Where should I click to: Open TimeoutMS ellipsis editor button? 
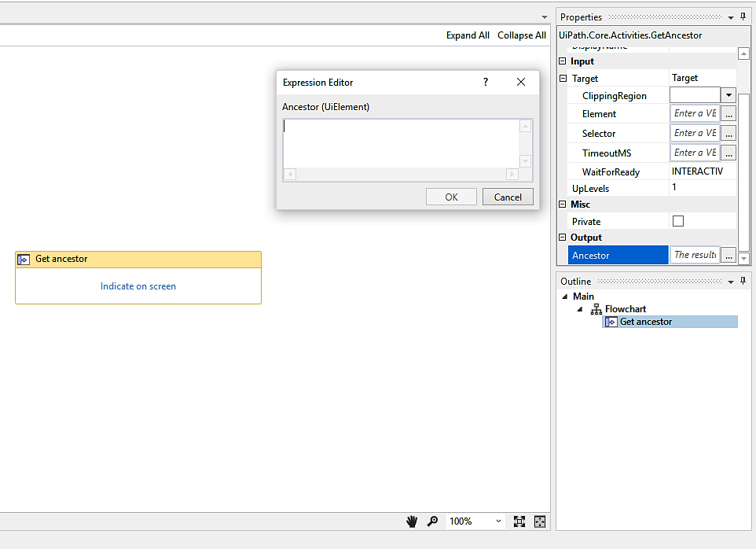pos(728,153)
